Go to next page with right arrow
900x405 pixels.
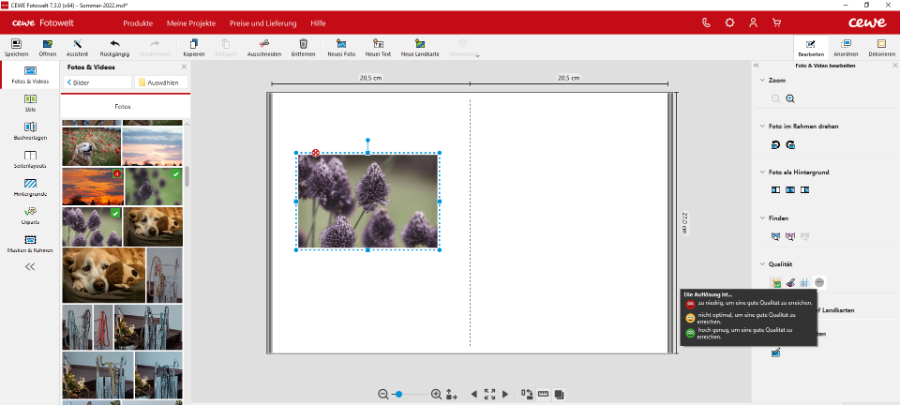(505, 394)
